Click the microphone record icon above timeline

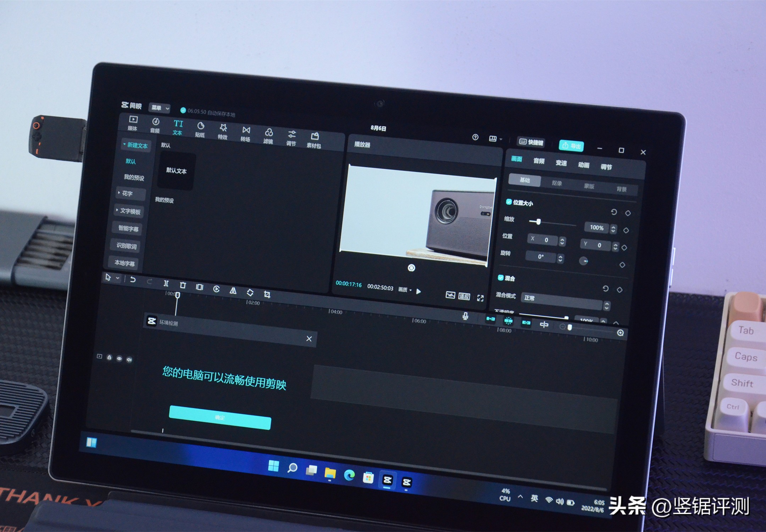point(465,316)
